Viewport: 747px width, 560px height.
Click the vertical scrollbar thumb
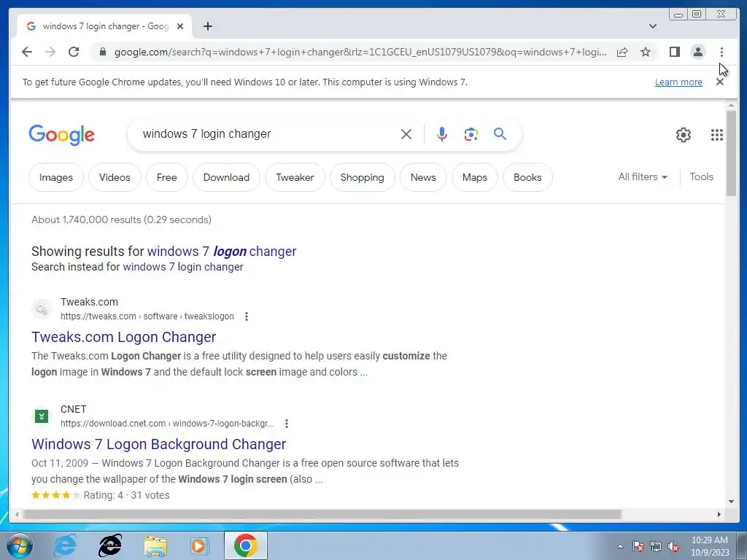731,152
